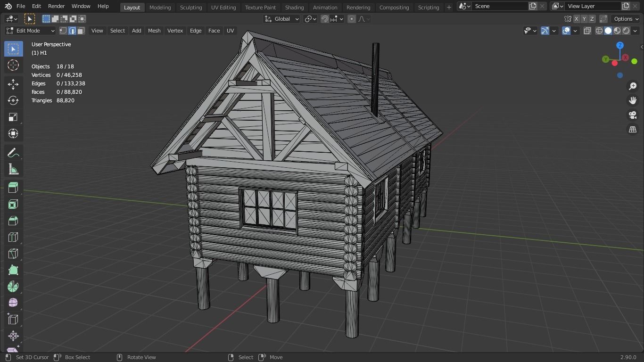The image size is (644, 362).
Task: Open the pivot point dropdown
Action: click(310, 19)
